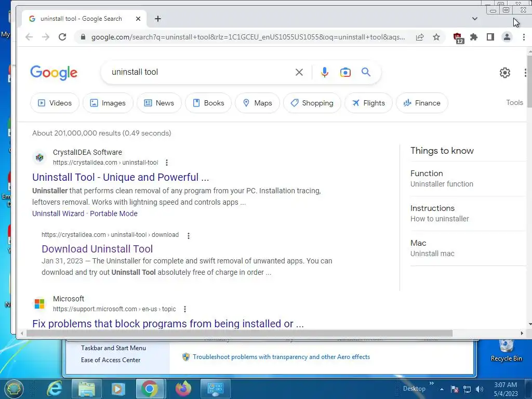The image size is (532, 399).
Task: Open the volume speaker icon in the tray
Action: pos(480,390)
